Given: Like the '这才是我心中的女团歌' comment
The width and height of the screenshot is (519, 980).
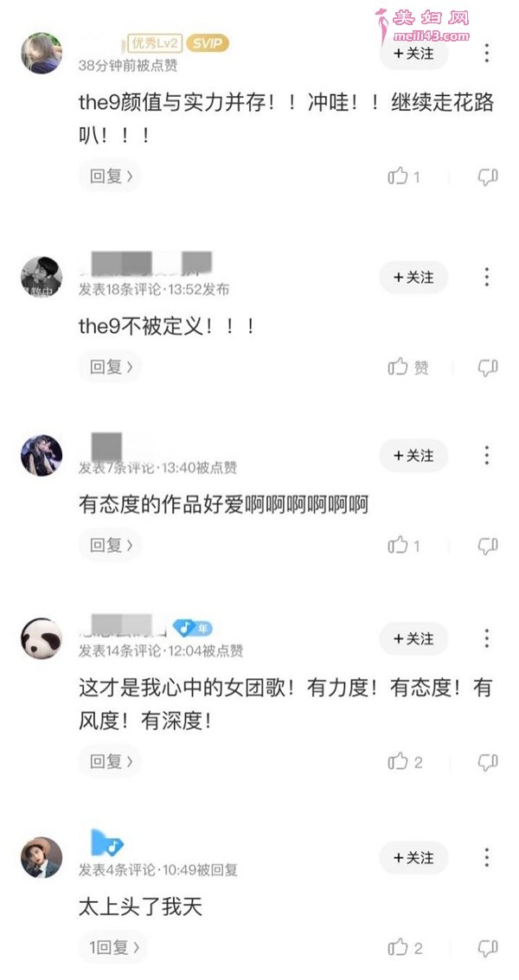Looking at the screenshot, I should point(398,761).
